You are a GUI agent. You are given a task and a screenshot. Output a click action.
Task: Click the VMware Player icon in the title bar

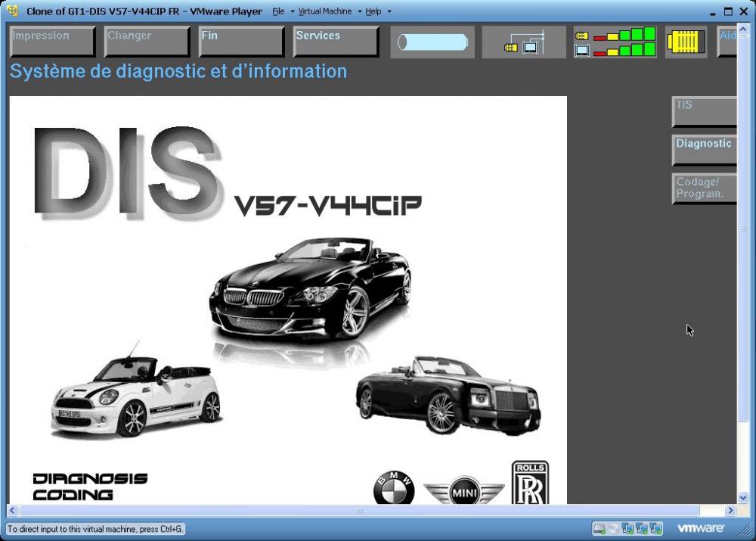click(x=13, y=11)
